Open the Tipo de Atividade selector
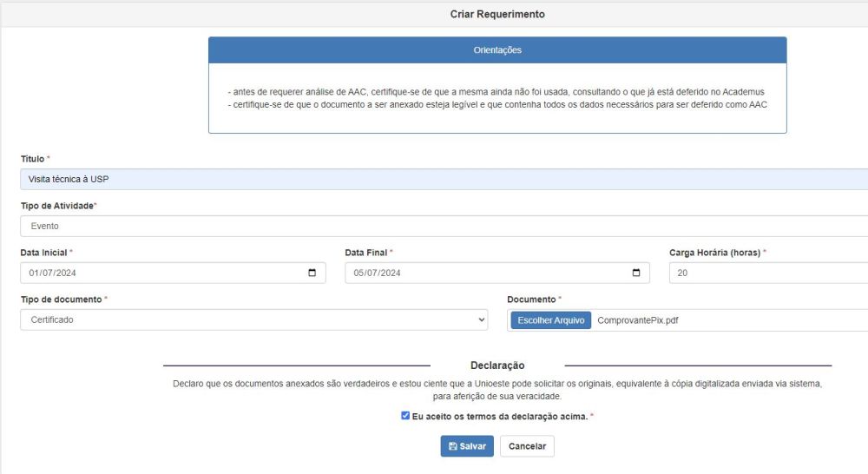This screenshot has width=868, height=474. click(443, 226)
